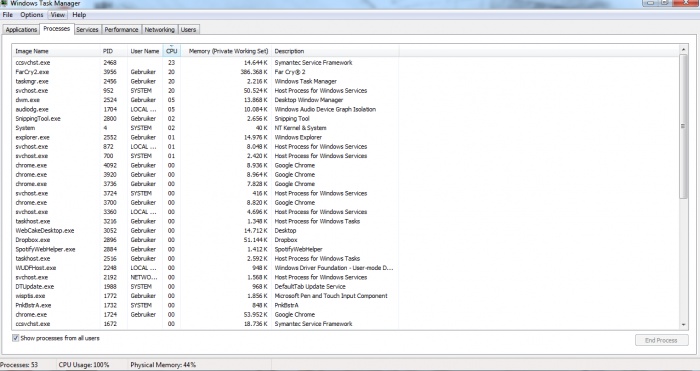This screenshot has width=700, height=371.
Task: Open the File menu
Action: (x=8, y=15)
